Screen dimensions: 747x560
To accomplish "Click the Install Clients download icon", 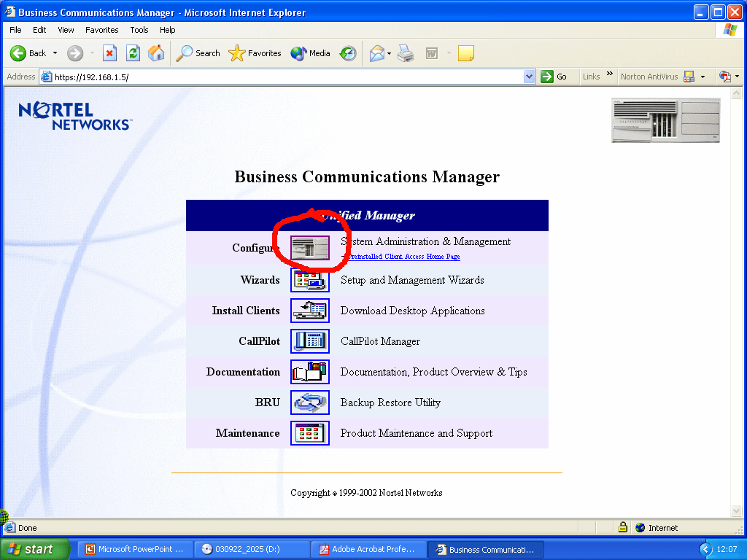I will pyautogui.click(x=309, y=311).
